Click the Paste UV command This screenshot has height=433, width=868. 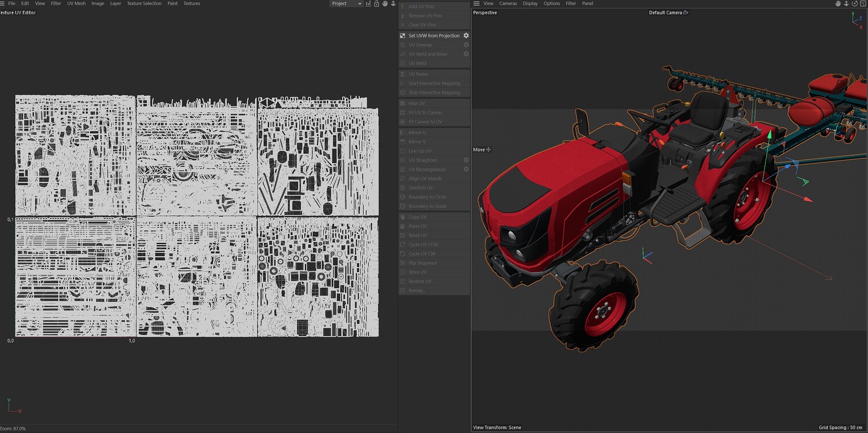click(434, 226)
